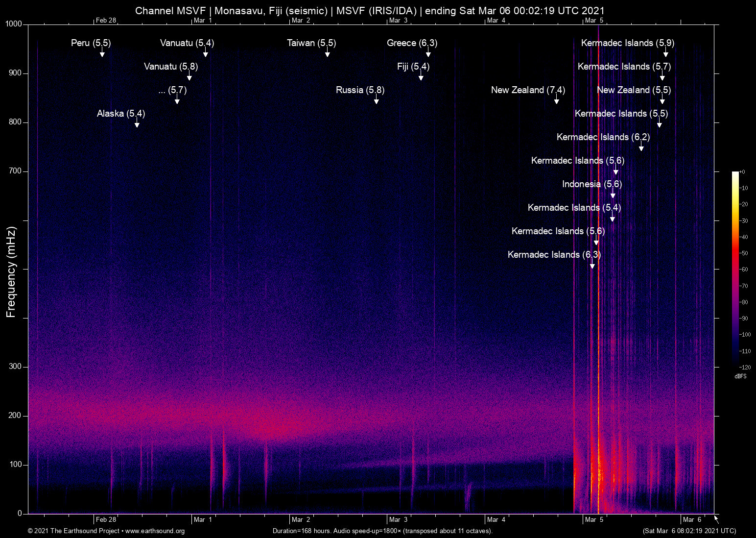
Task: Select the New Zealand (7.4) earthquake marker
Action: [528, 90]
